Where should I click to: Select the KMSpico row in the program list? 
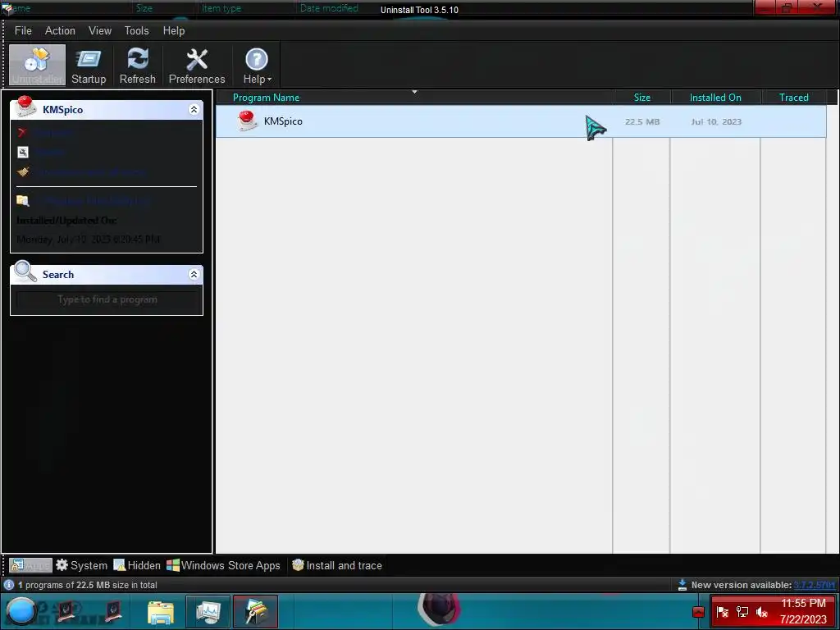tap(521, 121)
